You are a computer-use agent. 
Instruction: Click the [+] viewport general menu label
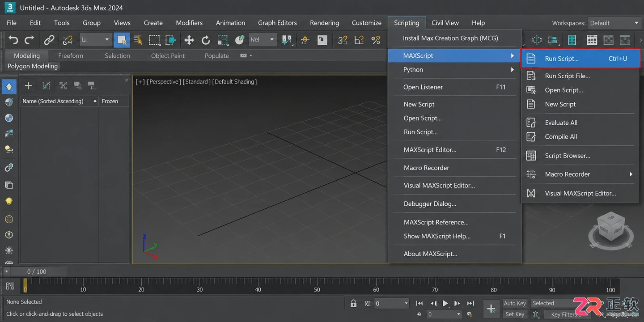coord(140,82)
